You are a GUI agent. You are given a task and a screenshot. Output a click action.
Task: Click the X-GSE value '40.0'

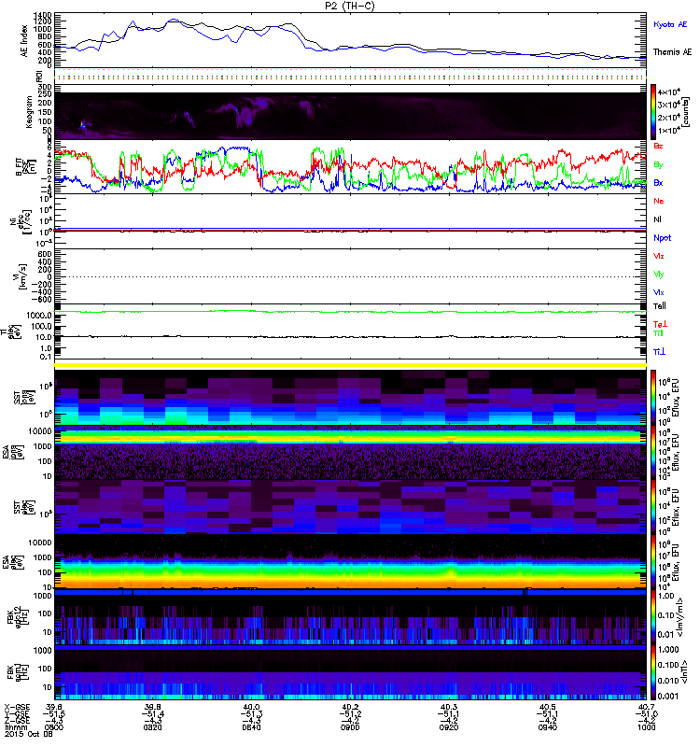[251, 707]
